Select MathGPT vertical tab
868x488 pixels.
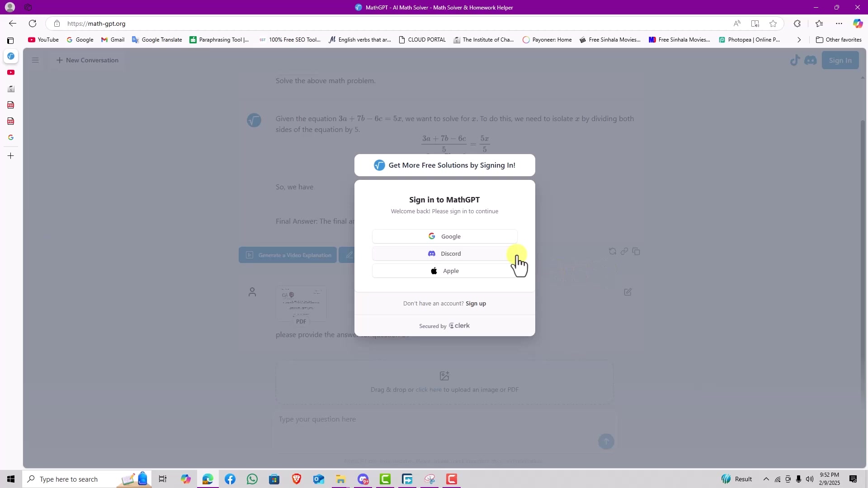[x=11, y=56]
